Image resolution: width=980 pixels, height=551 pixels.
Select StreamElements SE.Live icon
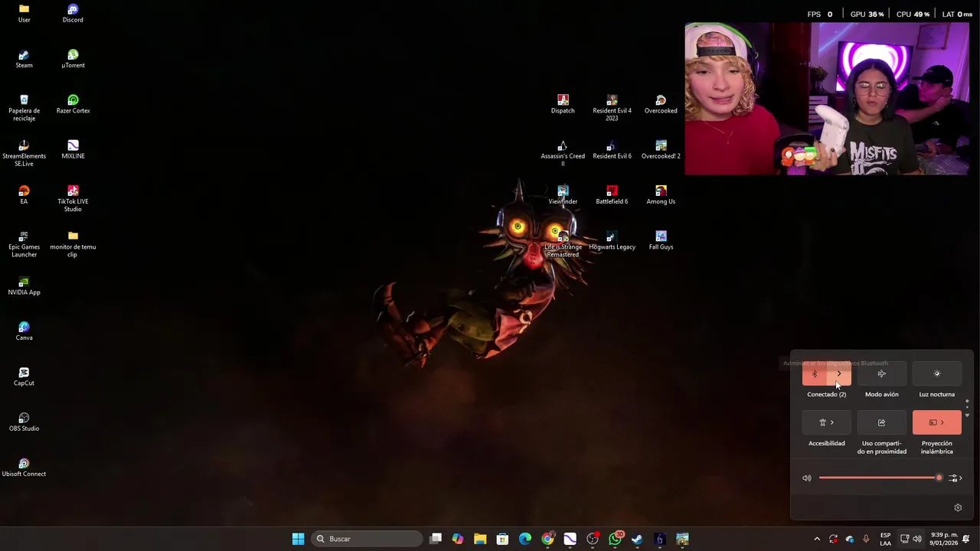(24, 153)
